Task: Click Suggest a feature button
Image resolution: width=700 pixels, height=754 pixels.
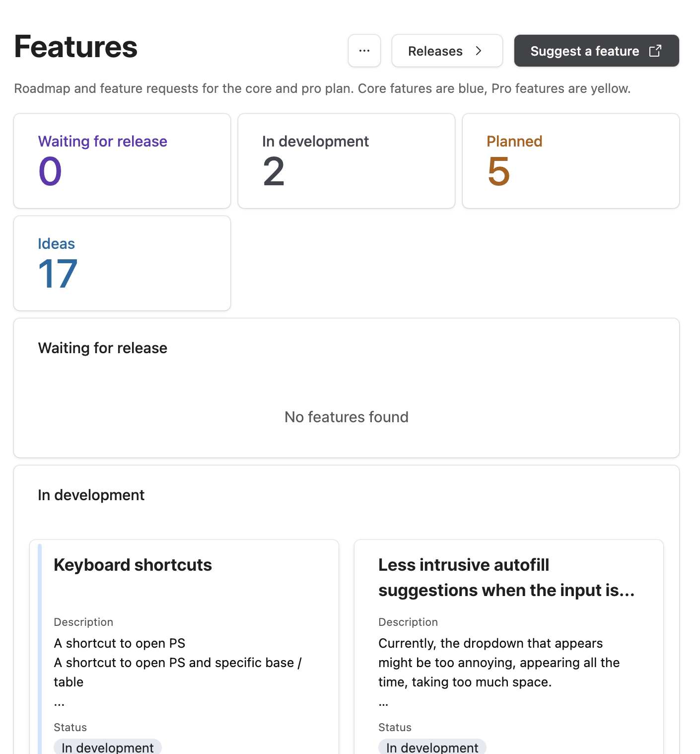Action: pos(596,51)
